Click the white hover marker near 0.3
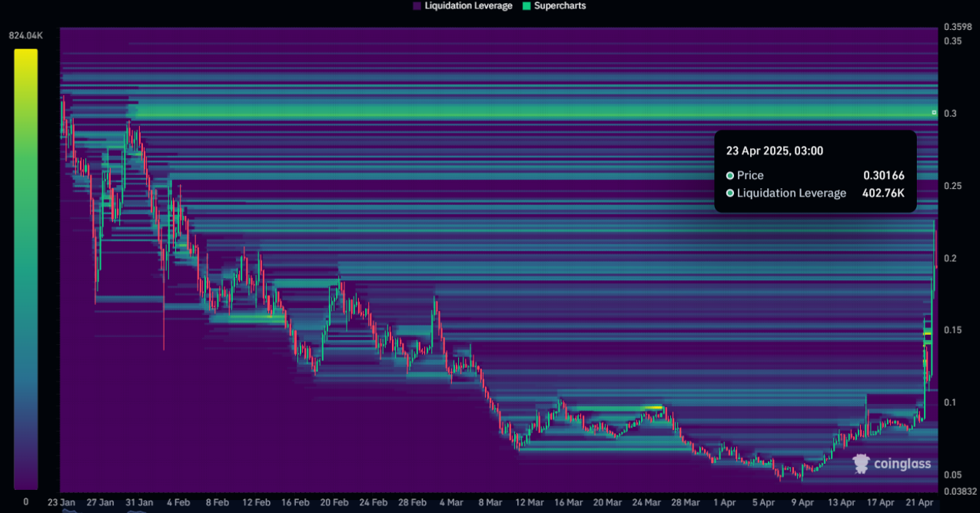 pos(934,113)
